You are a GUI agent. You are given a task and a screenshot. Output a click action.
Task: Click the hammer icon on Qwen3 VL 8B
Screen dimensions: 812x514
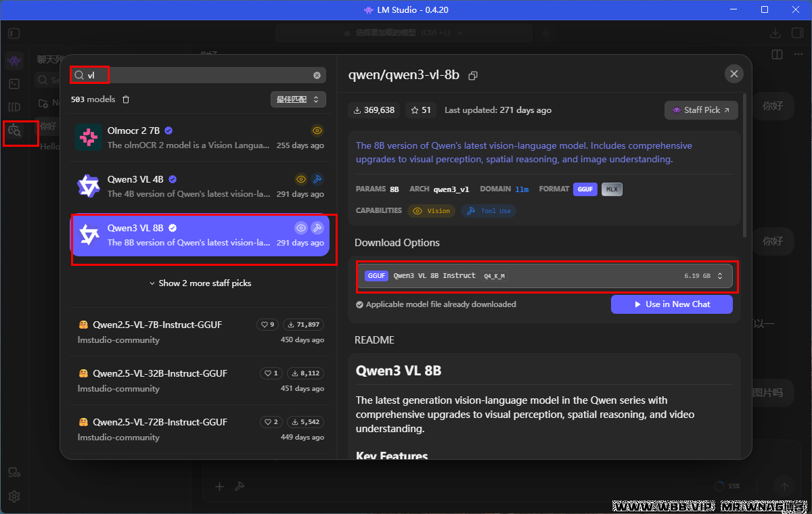pos(317,228)
